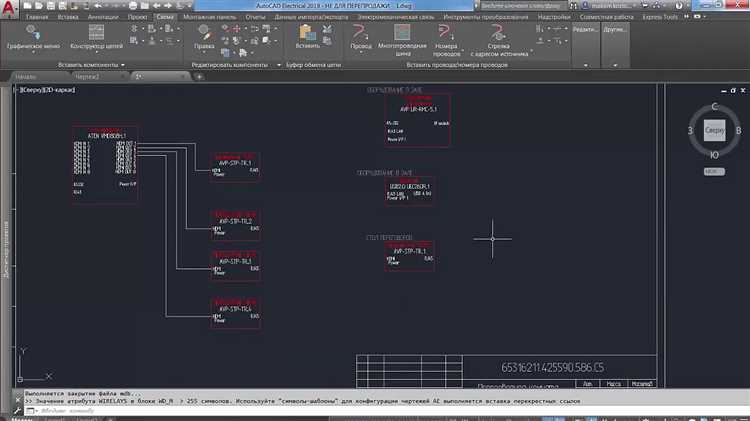Click the ViewCube Сверху top face

point(714,130)
